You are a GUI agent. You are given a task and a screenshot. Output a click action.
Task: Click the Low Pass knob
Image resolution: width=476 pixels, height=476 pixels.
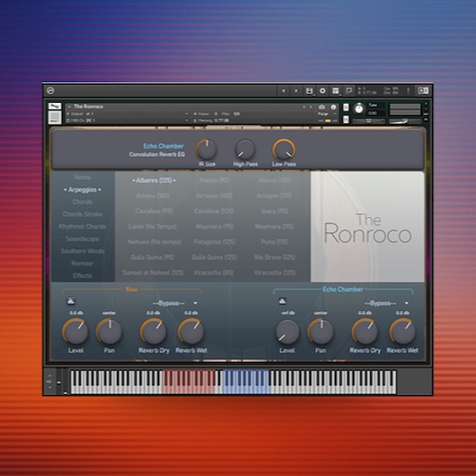coord(284,149)
